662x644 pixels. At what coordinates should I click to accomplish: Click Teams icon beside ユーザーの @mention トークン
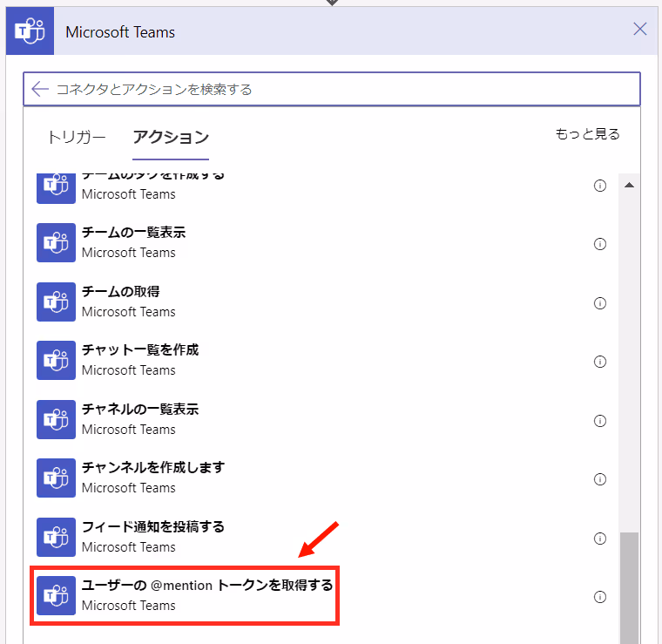(56, 595)
